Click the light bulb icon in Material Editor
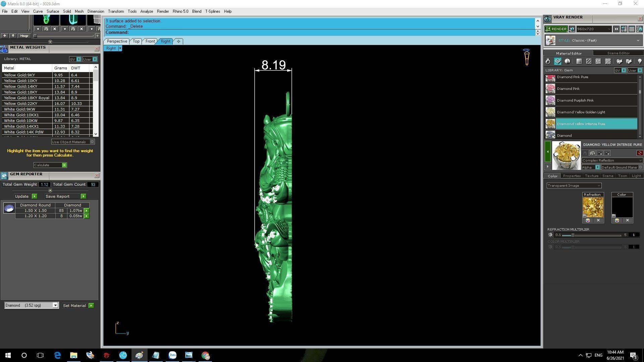Viewport: 644px width, 362px height. [x=639, y=61]
